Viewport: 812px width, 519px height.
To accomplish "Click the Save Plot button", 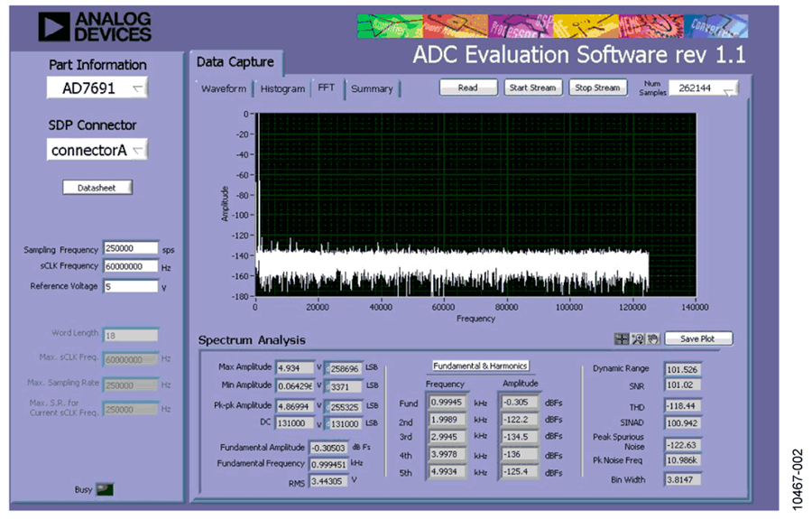I will [x=698, y=338].
